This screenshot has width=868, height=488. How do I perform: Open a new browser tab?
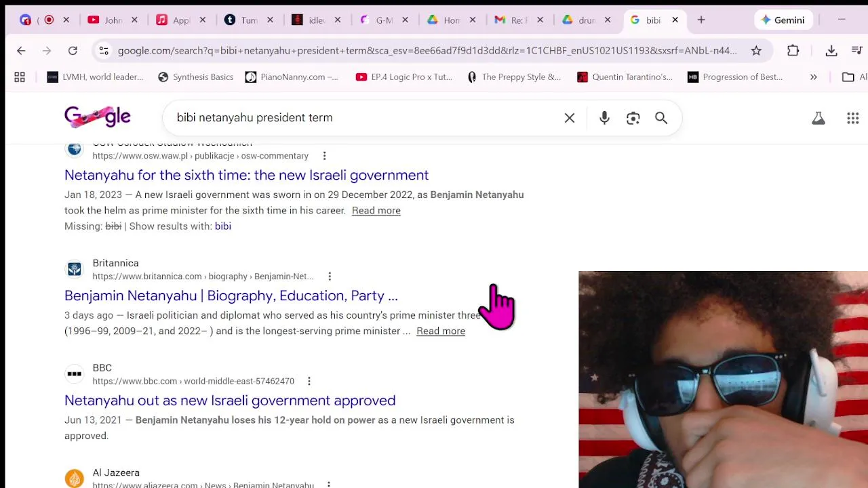pos(701,20)
